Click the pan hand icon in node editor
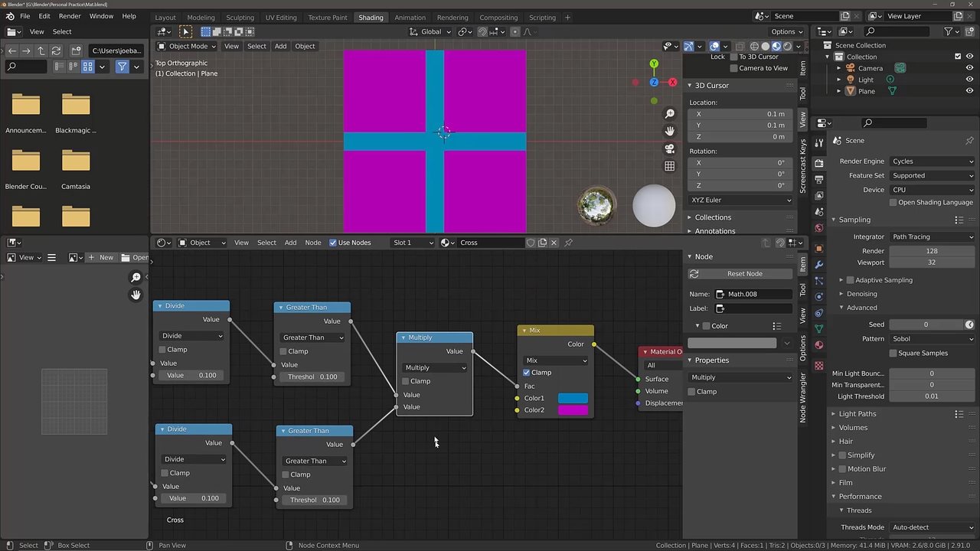The width and height of the screenshot is (980, 551). (136, 295)
